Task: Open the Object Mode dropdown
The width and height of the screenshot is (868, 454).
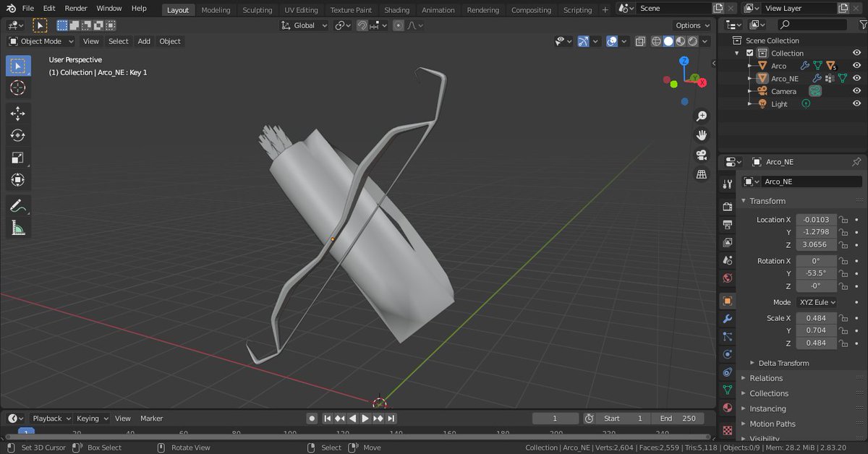Action: tap(41, 41)
